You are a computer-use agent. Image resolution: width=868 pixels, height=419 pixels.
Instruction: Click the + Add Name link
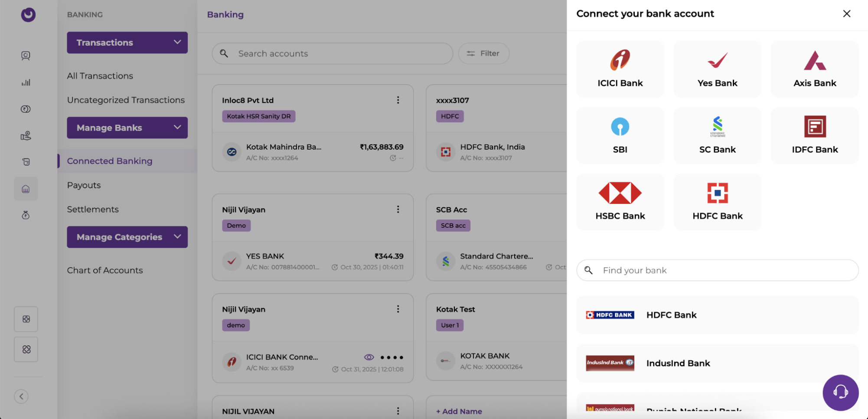[459, 411]
